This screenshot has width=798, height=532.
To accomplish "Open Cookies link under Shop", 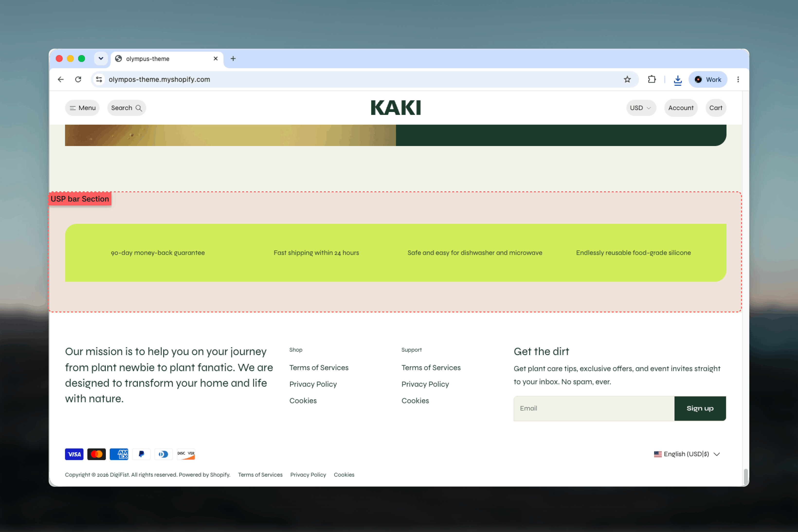I will coord(303,401).
